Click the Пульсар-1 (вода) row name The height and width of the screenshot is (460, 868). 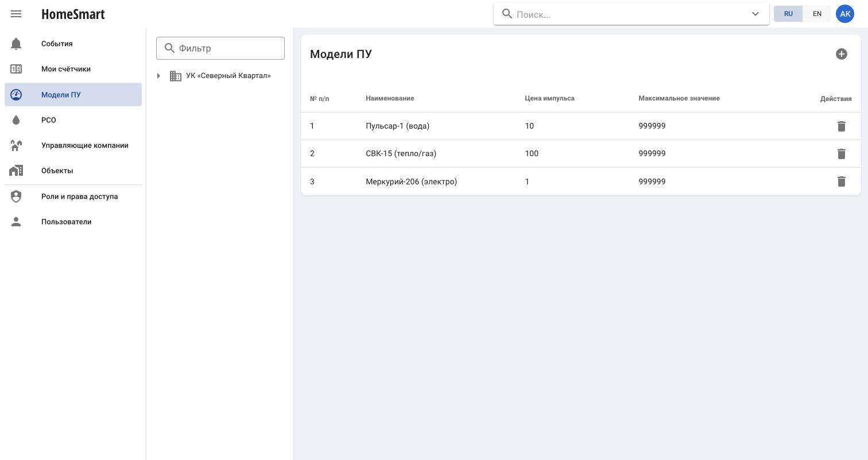click(397, 126)
